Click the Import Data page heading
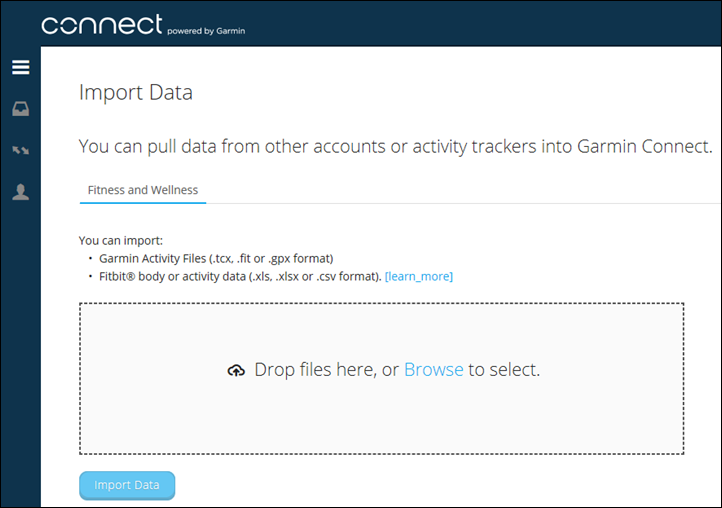Screen dimensions: 722x508 (x=136, y=93)
